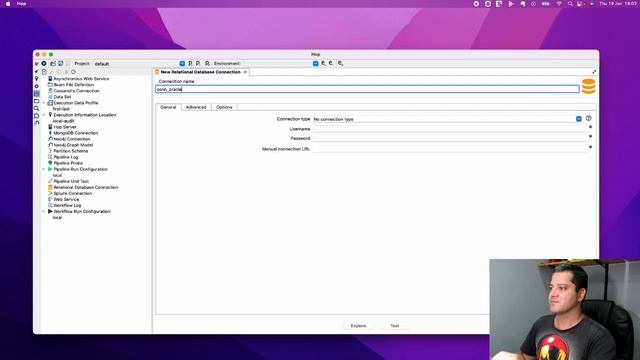Screen dimensions: 640x360
Task: Open the search perspective magnifier icon
Action: 36,108
